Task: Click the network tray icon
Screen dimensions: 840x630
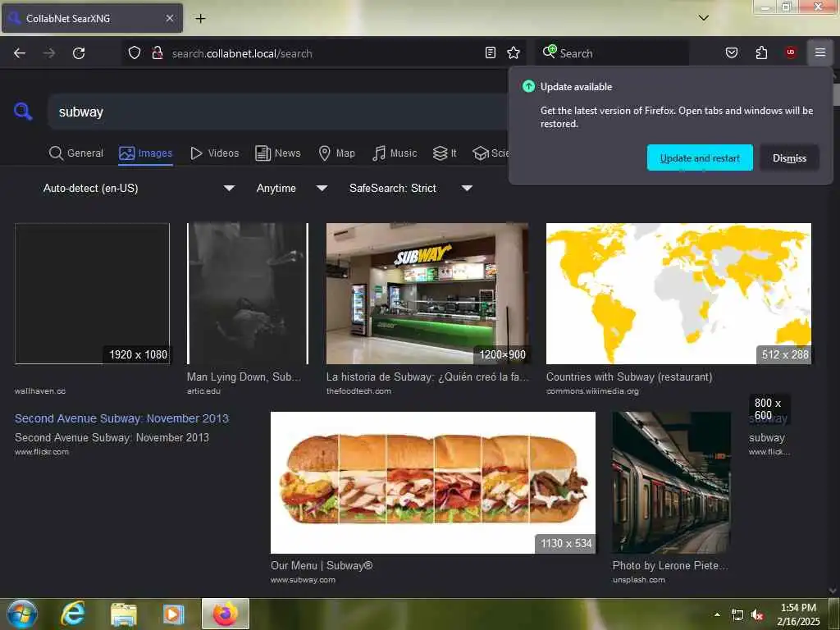Action: [x=737, y=615]
